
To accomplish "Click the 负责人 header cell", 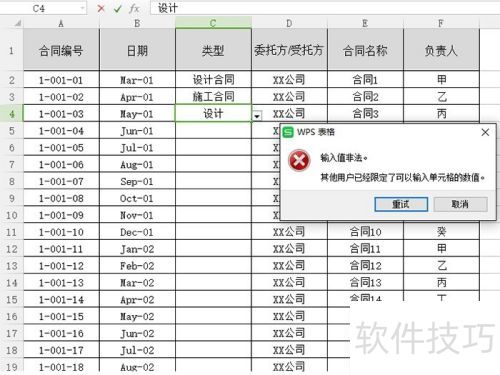I will [x=441, y=50].
